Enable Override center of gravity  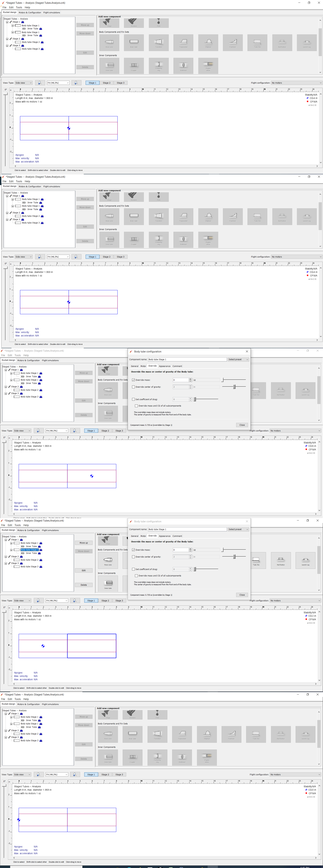click(x=134, y=387)
